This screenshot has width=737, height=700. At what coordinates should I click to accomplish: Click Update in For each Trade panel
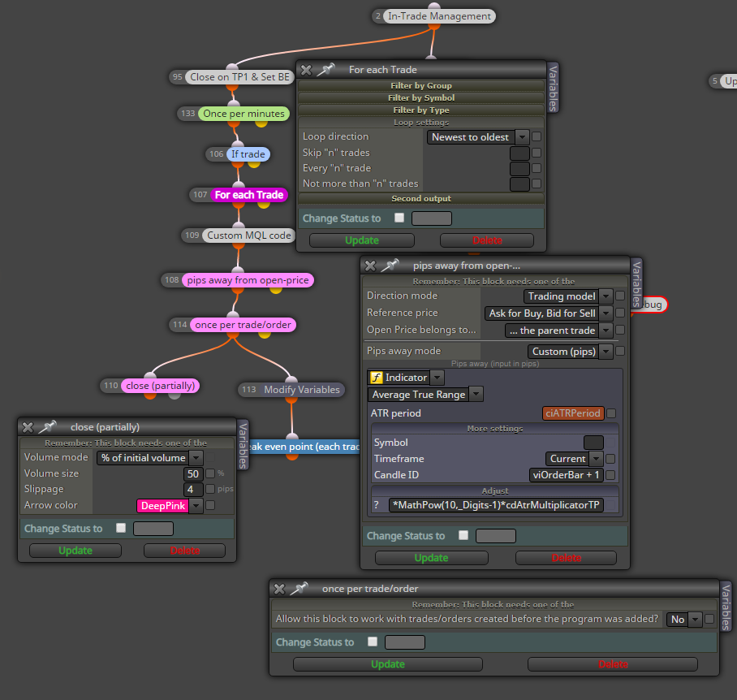tap(362, 240)
